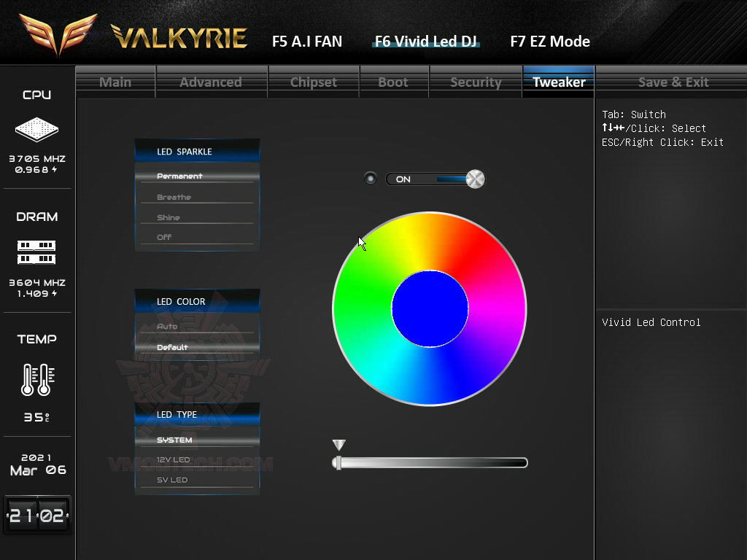The image size is (747, 560).
Task: Open the Main tab
Action: tap(115, 82)
